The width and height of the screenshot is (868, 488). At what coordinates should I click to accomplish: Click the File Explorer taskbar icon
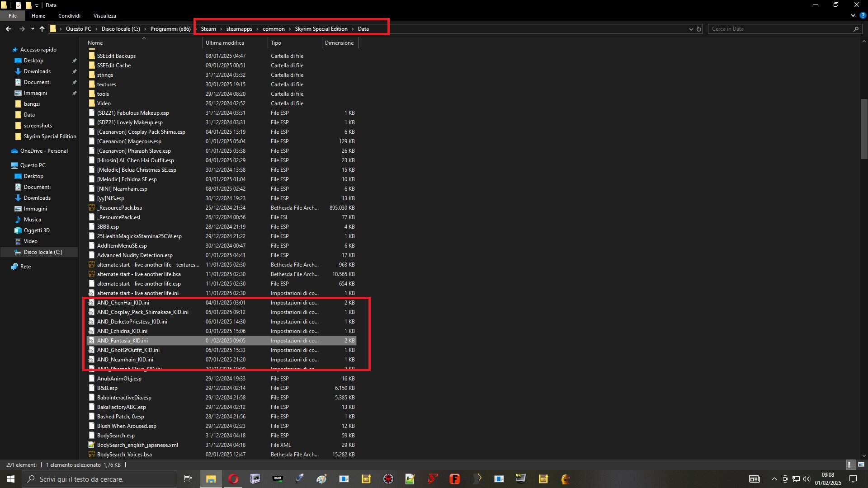[211, 479]
